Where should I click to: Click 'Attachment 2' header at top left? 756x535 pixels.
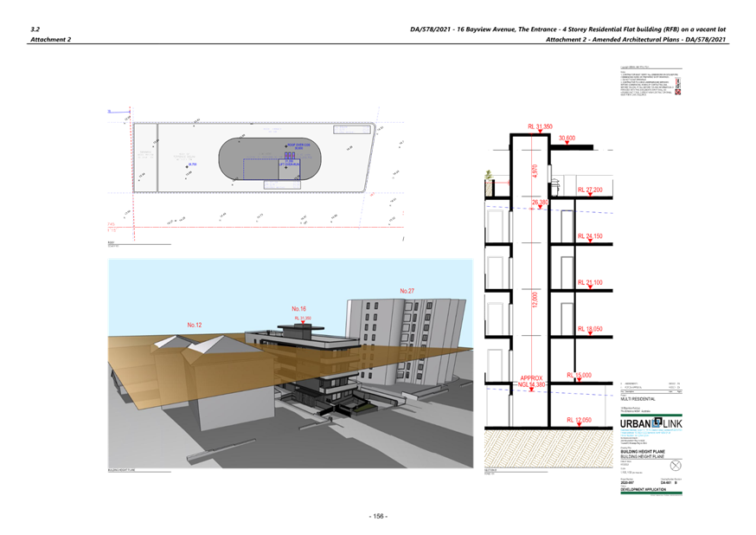tap(51, 40)
